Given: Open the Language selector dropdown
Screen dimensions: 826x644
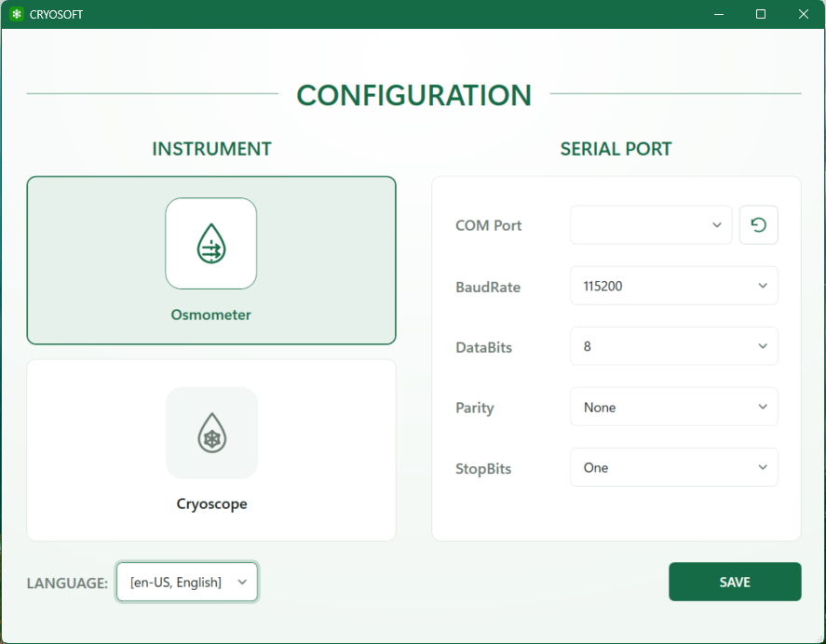Looking at the screenshot, I should (x=187, y=582).
